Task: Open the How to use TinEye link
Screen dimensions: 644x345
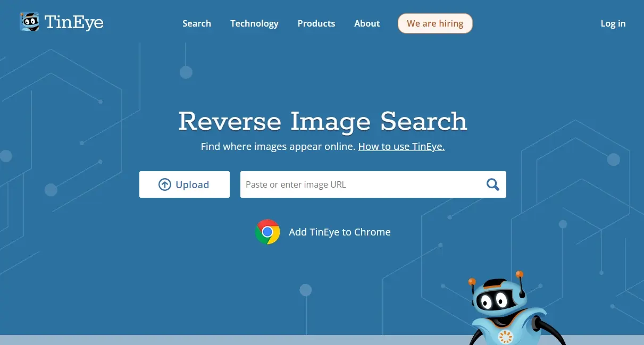Action: pyautogui.click(x=401, y=147)
